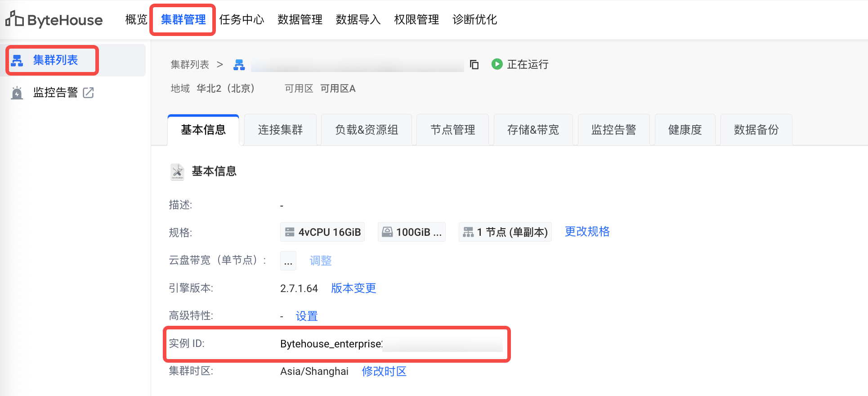Click the disk icon in the 100GiB chip
The image size is (868, 396).
click(387, 232)
